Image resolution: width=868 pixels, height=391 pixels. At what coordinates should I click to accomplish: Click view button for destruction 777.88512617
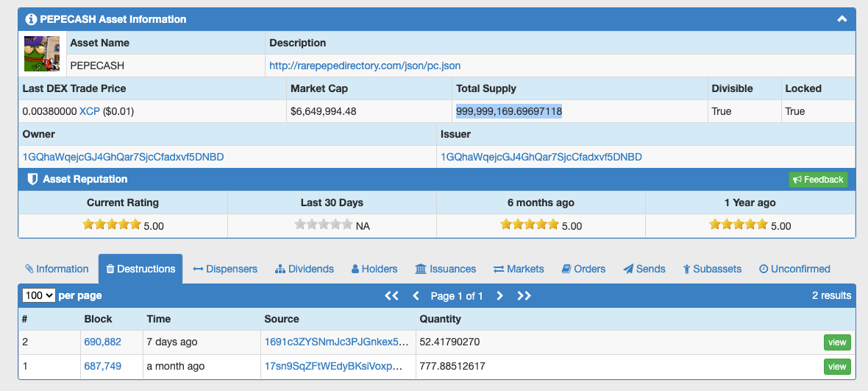[x=837, y=366]
